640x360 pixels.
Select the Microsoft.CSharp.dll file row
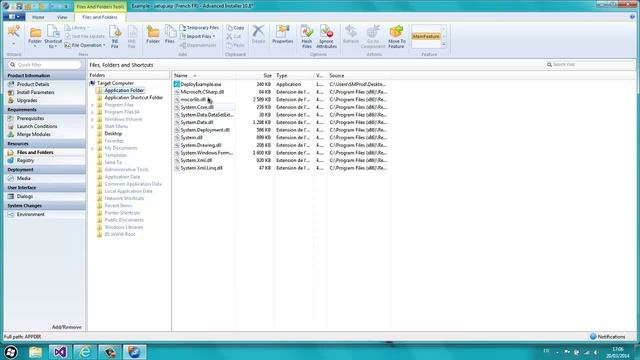(281, 92)
